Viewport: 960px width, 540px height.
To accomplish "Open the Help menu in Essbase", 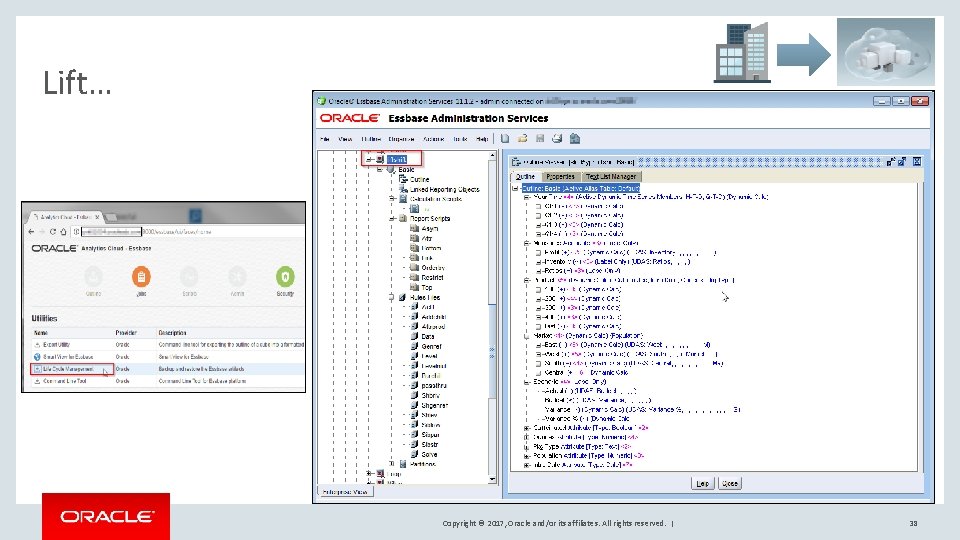I will tap(482, 139).
